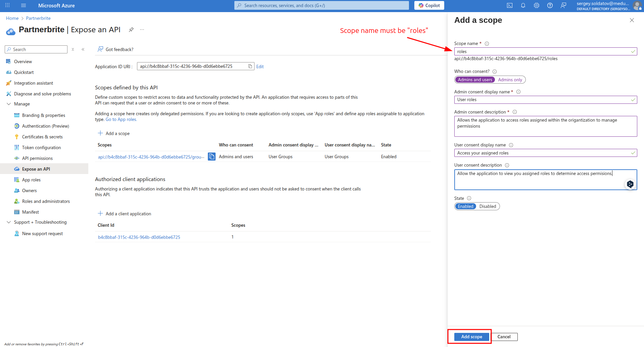
Task: Show info for User consent description
Action: [x=507, y=165]
